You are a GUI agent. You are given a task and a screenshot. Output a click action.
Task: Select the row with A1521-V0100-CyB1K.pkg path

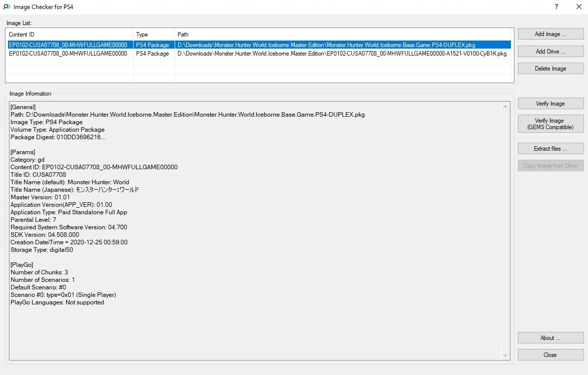coord(259,54)
